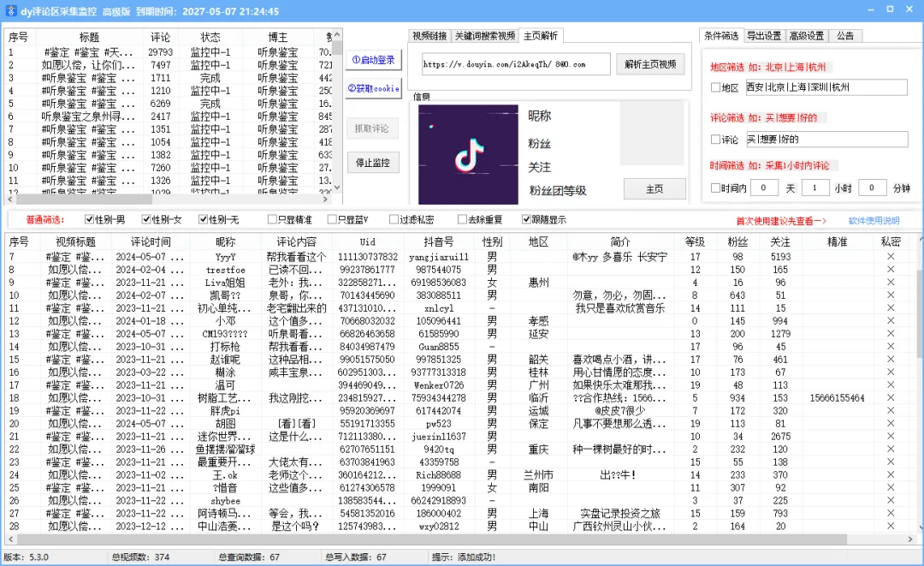The width and height of the screenshot is (924, 566).
Task: Switch to the 视频链接 tab
Action: pyautogui.click(x=429, y=36)
